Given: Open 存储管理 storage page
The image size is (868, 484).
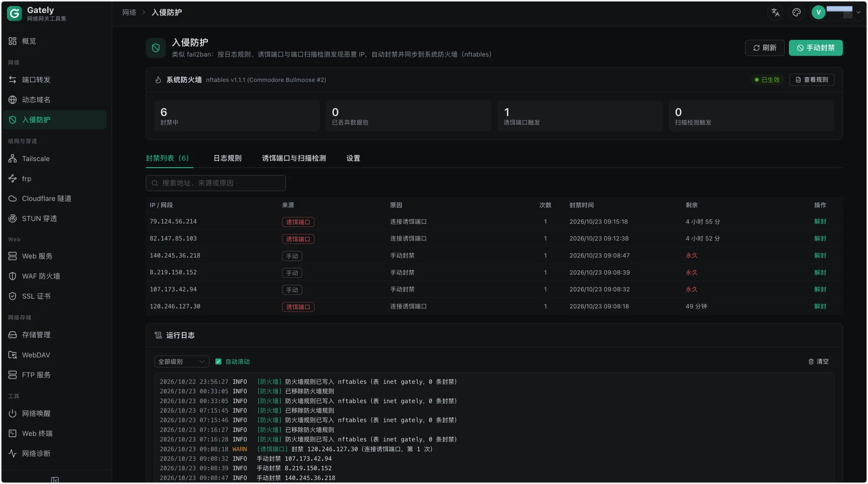Looking at the screenshot, I should tap(55, 335).
